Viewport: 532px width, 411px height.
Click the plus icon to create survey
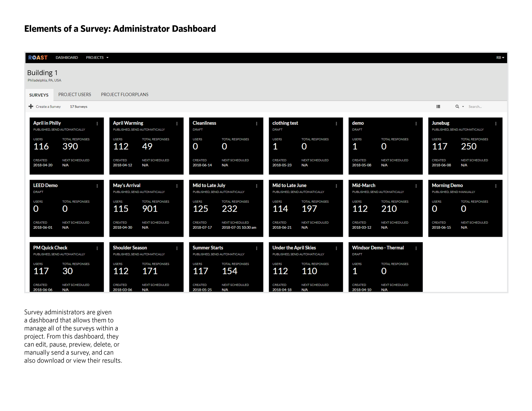[x=31, y=106]
